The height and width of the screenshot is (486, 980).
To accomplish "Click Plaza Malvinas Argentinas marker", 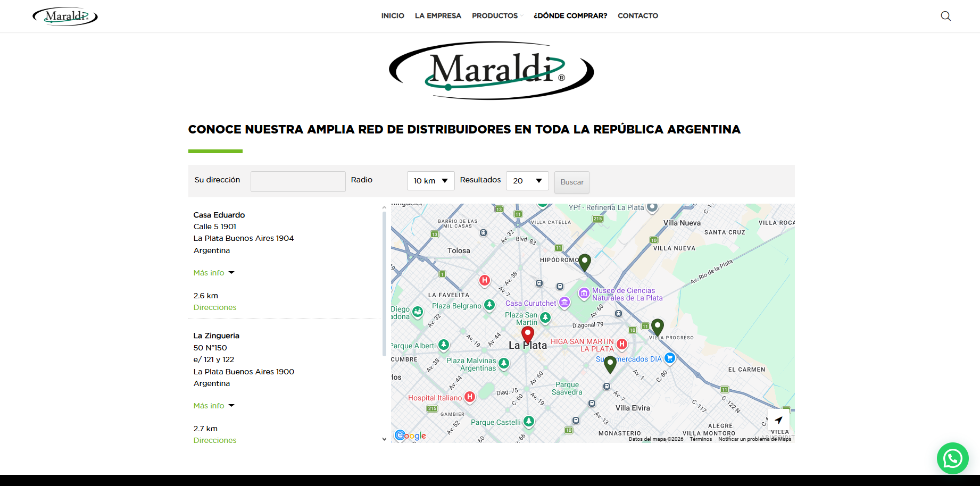I will click(x=504, y=363).
